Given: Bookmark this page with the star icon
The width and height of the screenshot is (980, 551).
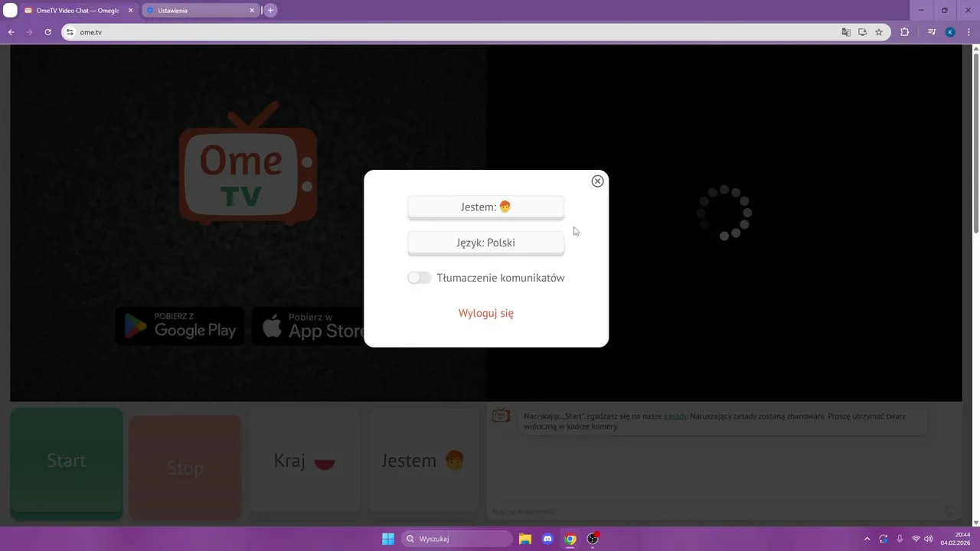Looking at the screenshot, I should point(879,32).
